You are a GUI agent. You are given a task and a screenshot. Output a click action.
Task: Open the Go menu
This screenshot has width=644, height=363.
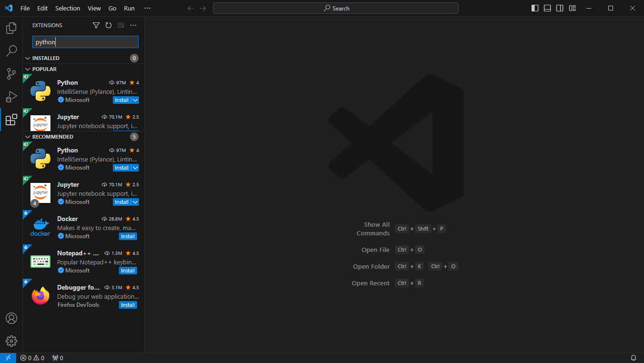112,8
